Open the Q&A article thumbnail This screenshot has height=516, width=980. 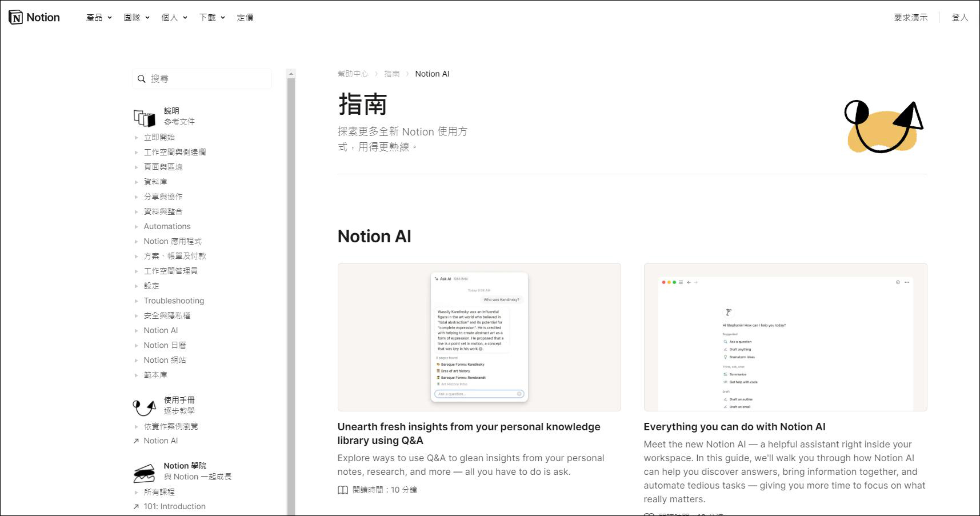[479, 337]
